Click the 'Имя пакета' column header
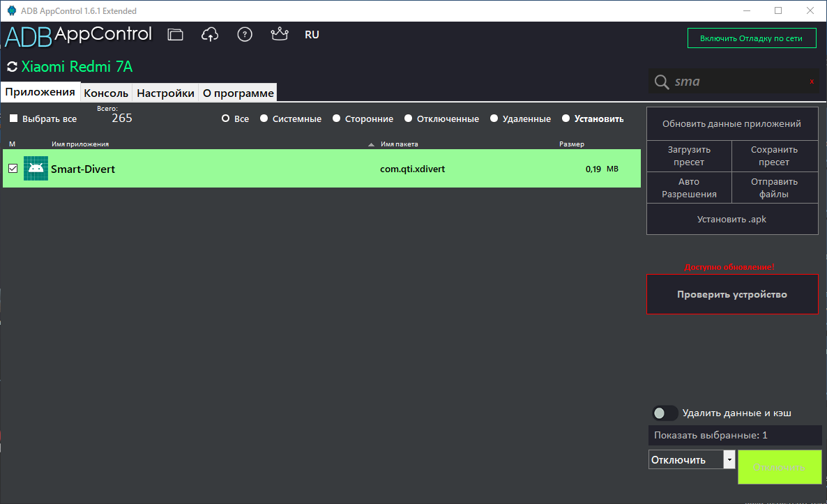The width and height of the screenshot is (827, 504). click(400, 144)
